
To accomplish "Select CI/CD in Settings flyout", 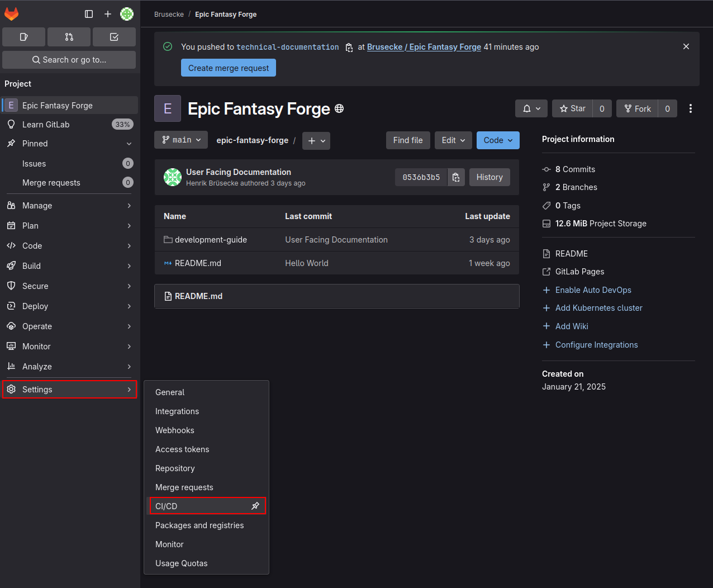I will [206, 506].
